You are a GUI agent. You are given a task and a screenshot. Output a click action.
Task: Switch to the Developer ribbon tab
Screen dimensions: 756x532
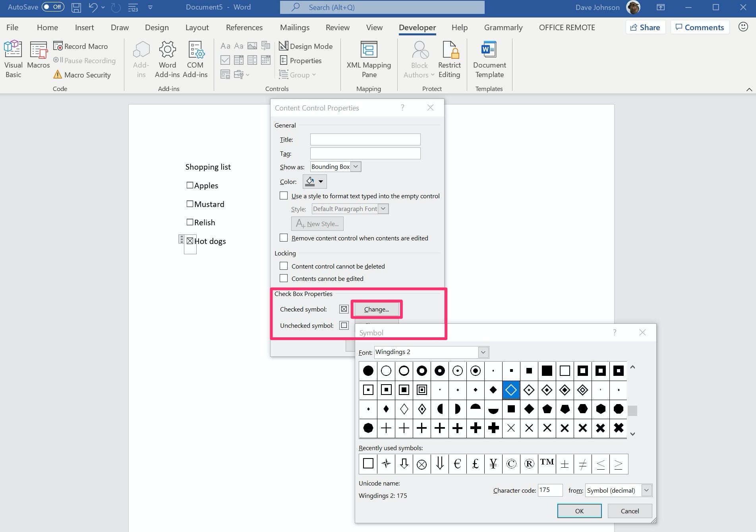pos(417,27)
